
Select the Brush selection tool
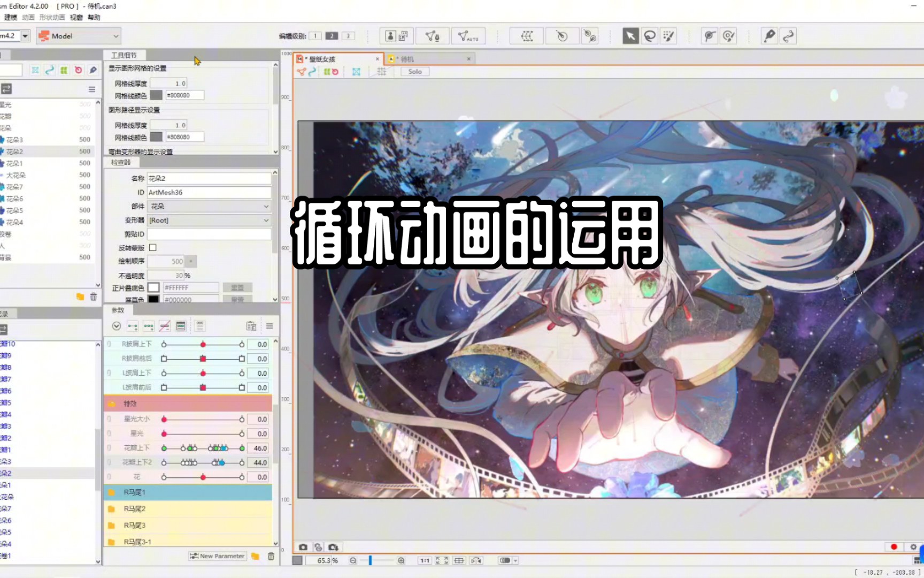click(668, 36)
